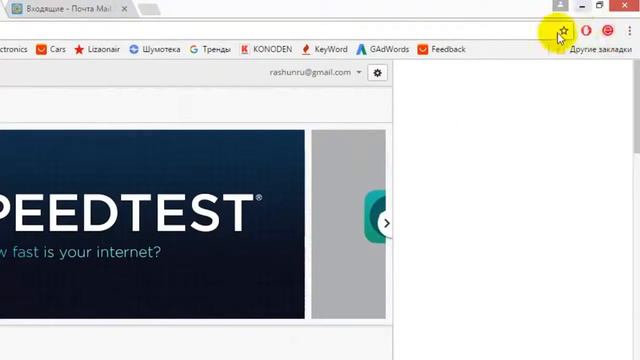Bookmark this page with the star icon
Viewport: 640px width, 360px height.
pos(564,31)
